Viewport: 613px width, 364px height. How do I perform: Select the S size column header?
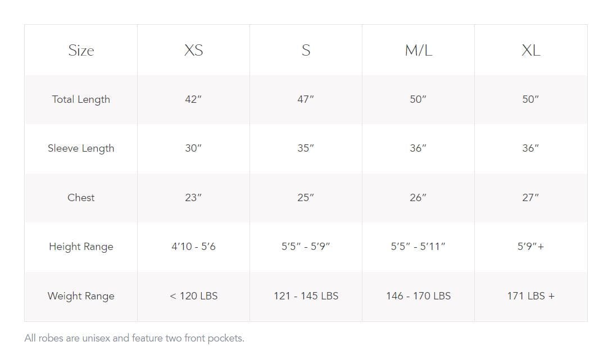306,51
